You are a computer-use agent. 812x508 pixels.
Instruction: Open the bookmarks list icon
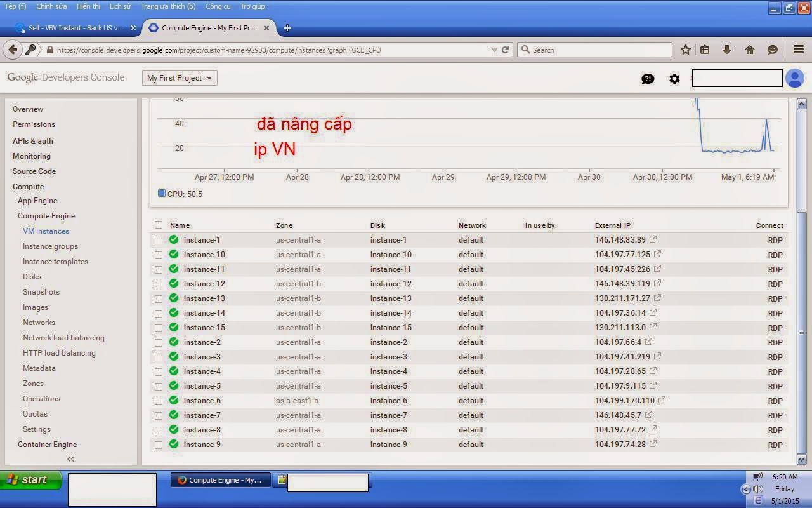tap(705, 50)
